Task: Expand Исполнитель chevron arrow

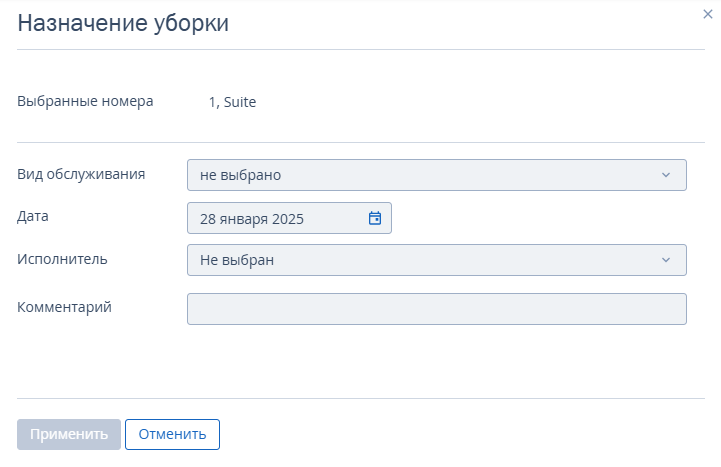Action: tap(666, 260)
